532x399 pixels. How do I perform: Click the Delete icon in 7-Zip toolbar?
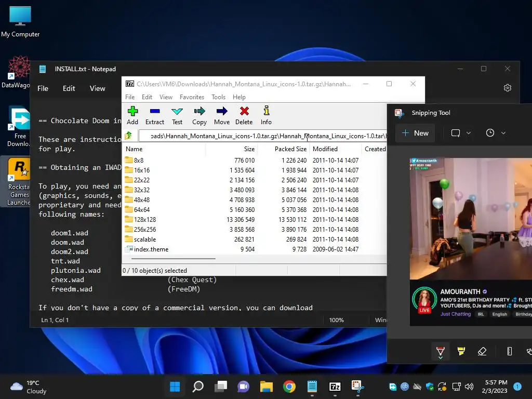pyautogui.click(x=244, y=115)
